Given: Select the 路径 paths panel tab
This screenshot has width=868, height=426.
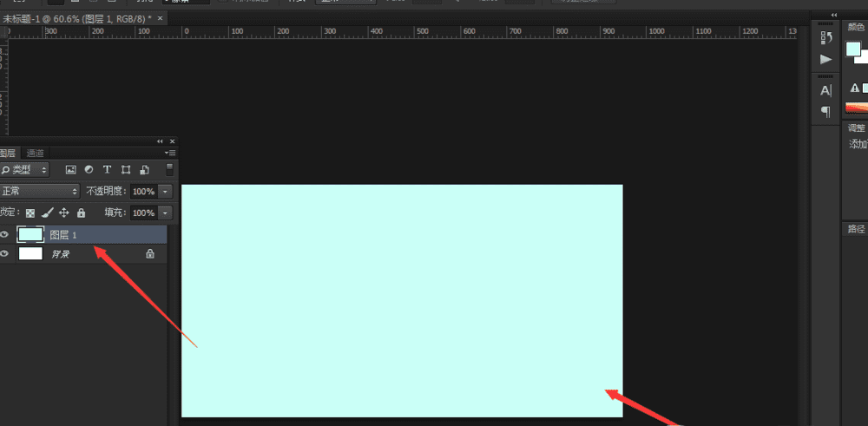Looking at the screenshot, I should tap(856, 230).
